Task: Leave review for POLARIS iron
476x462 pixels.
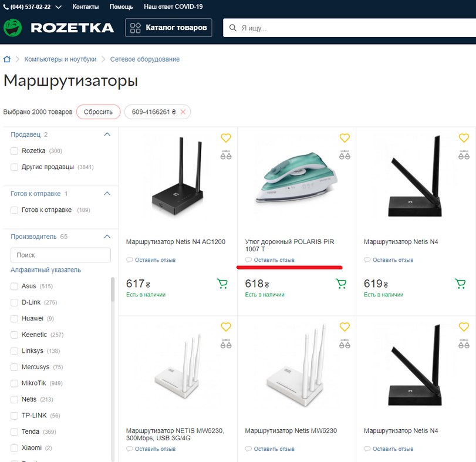Action: point(274,260)
